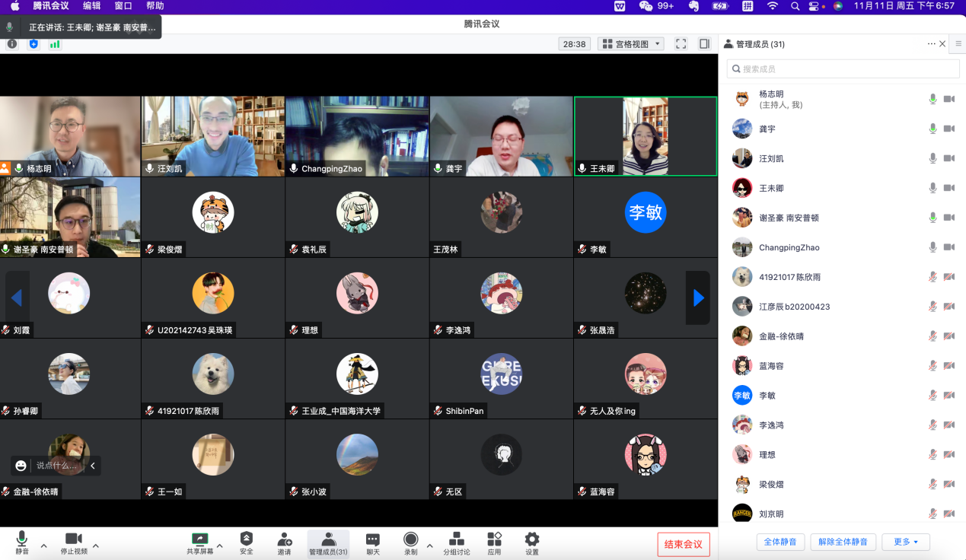Screen dimensions: 966x560
Task: Click the 结束会议 button
Action: (x=684, y=544)
